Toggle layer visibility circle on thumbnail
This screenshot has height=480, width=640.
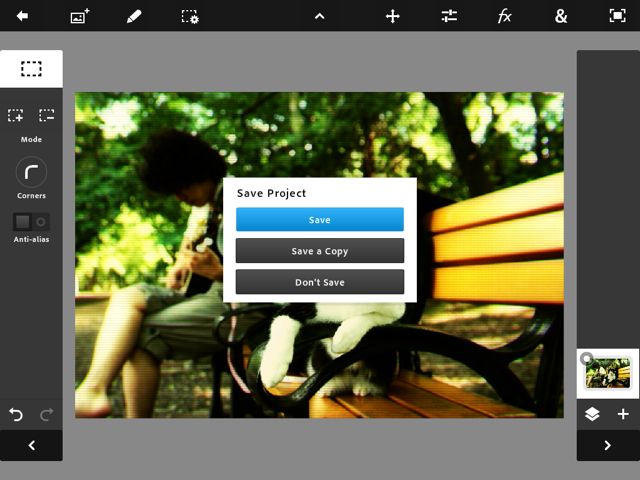[586, 358]
